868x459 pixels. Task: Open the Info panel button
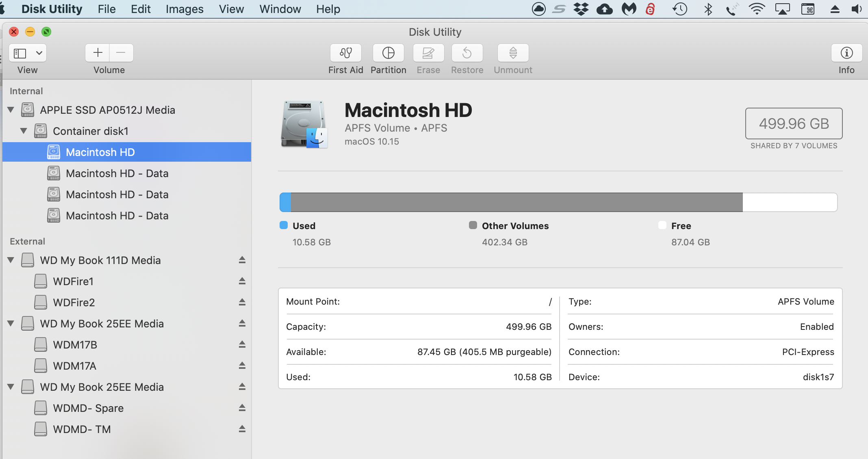click(x=846, y=53)
